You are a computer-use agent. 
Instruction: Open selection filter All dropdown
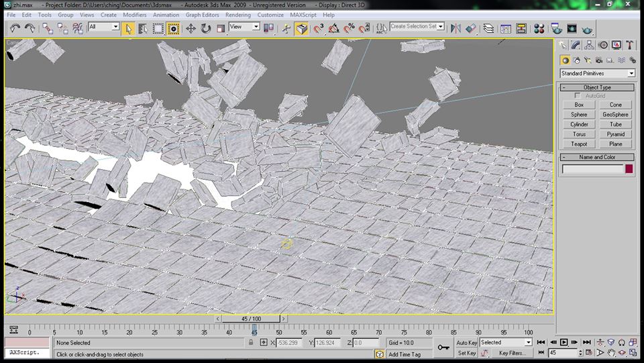(104, 27)
